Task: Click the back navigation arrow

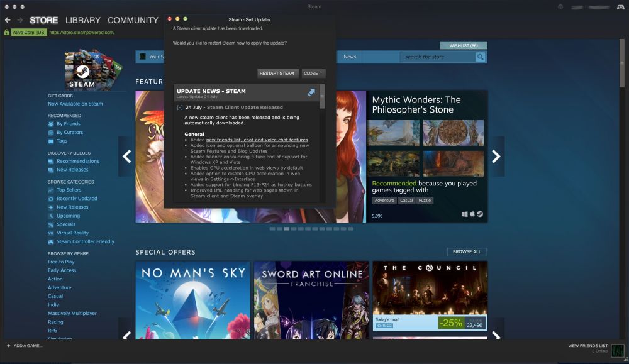Action: tap(7, 20)
